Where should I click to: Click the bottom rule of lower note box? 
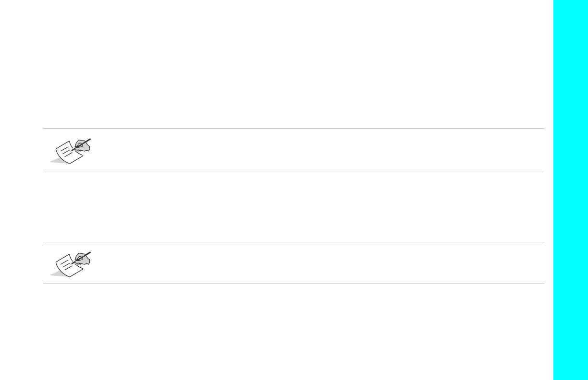click(x=293, y=284)
